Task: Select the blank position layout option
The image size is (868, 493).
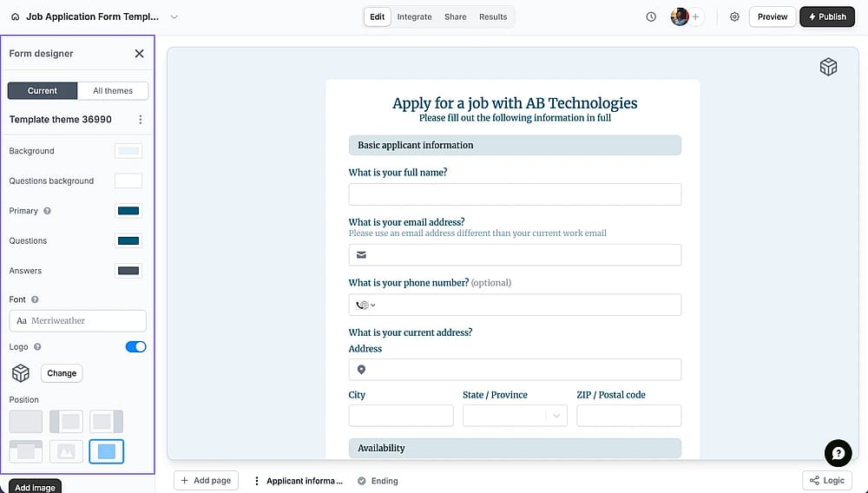Action: [x=25, y=421]
